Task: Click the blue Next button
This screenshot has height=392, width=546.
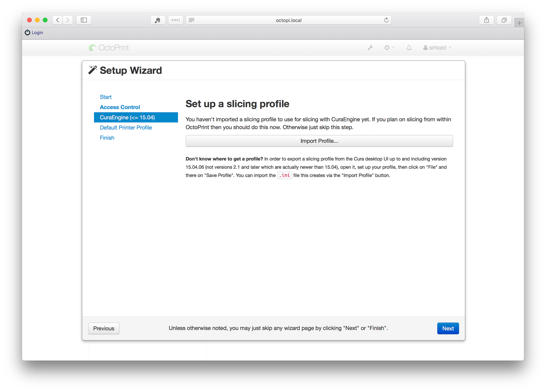Action: pyautogui.click(x=448, y=328)
